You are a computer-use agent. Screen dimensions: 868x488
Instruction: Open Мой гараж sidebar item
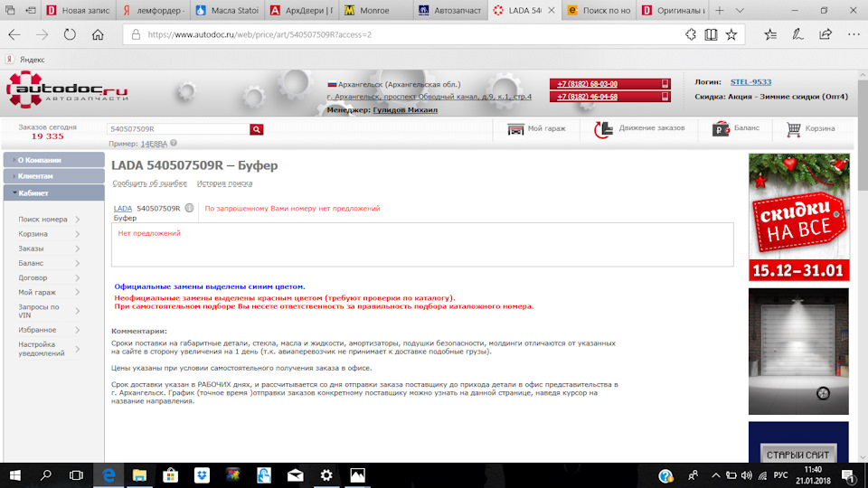click(49, 292)
